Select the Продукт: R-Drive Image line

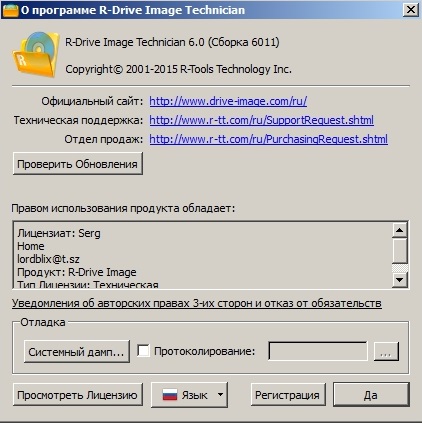tap(77, 272)
